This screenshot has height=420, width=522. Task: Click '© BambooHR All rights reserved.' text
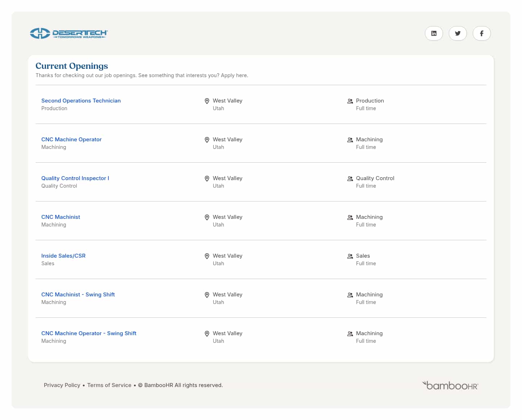(181, 385)
